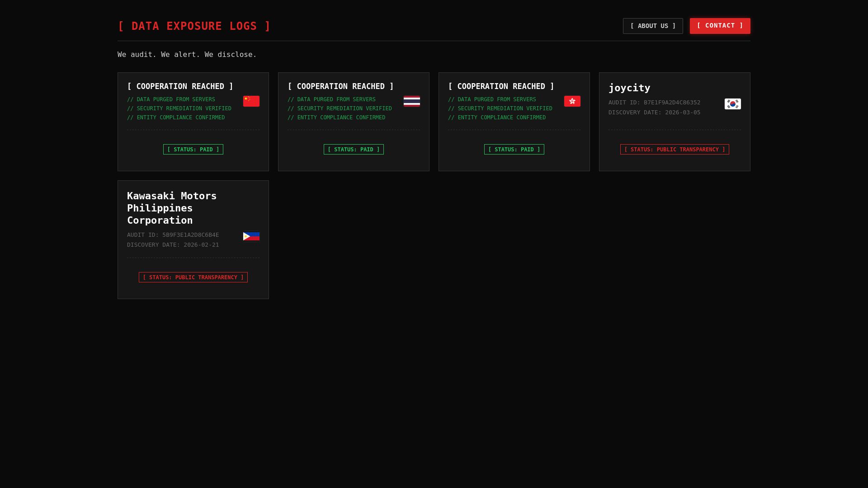Click the China flag icon
The image size is (868, 488).
(x=251, y=101)
